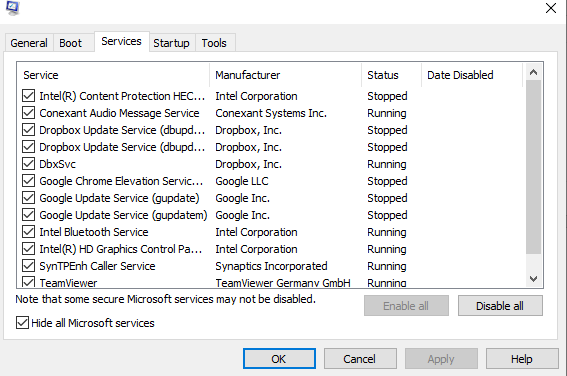
Task: Switch to the General tab
Action: (x=29, y=43)
